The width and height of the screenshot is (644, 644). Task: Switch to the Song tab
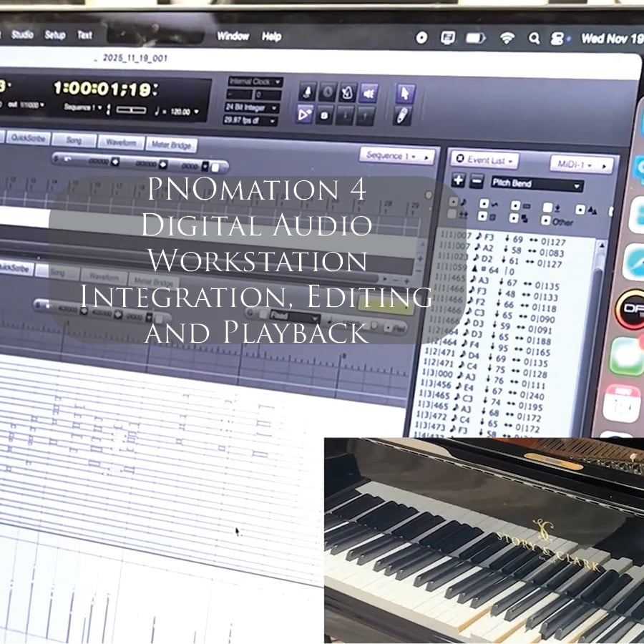pyautogui.click(x=74, y=140)
